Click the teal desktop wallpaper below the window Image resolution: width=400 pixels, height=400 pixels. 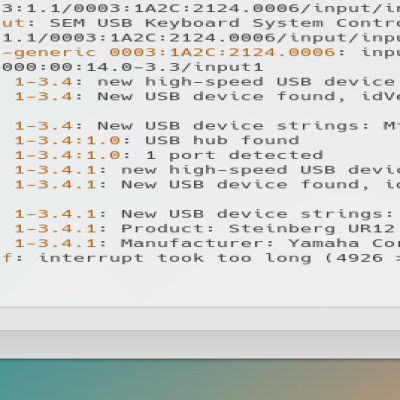click(x=200, y=380)
